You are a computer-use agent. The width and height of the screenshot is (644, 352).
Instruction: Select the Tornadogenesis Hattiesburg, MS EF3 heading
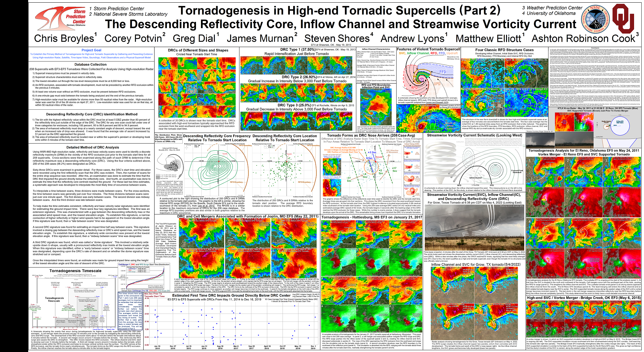(372, 217)
